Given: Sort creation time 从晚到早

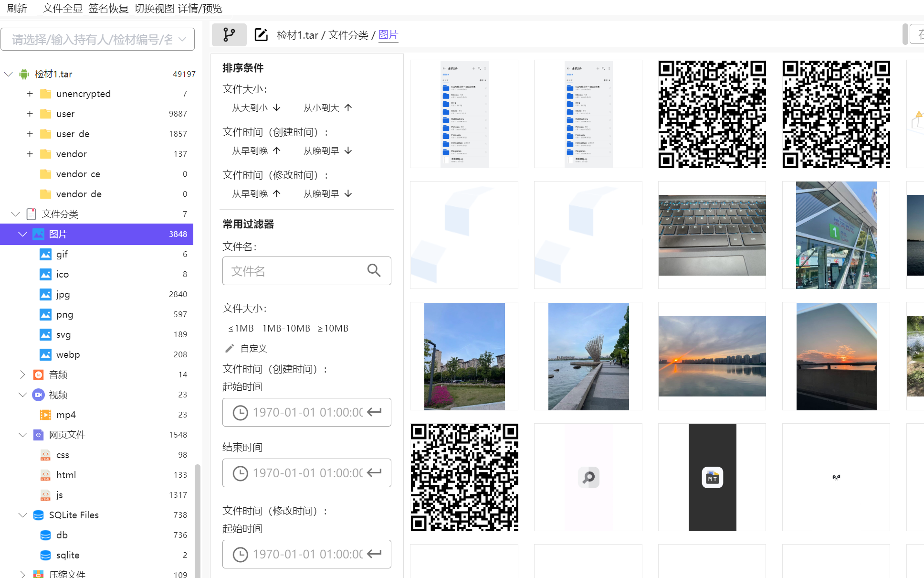Looking at the screenshot, I should [x=327, y=151].
